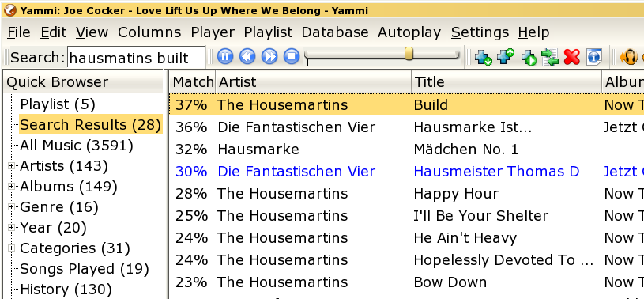Screen dimensions: 644x299
Task: Skip back to the previous song
Action: tap(247, 56)
